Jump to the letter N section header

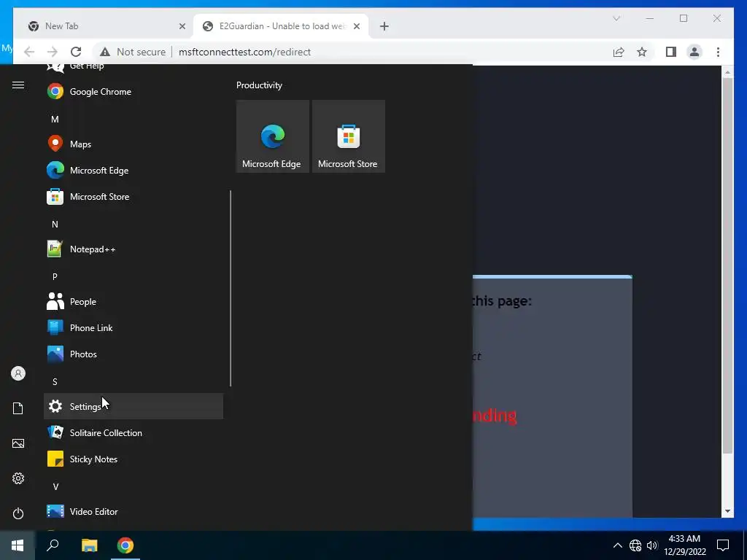[55, 224]
